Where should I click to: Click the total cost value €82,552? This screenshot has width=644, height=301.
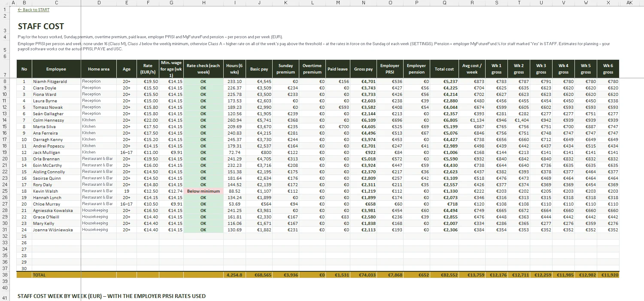(x=444, y=275)
